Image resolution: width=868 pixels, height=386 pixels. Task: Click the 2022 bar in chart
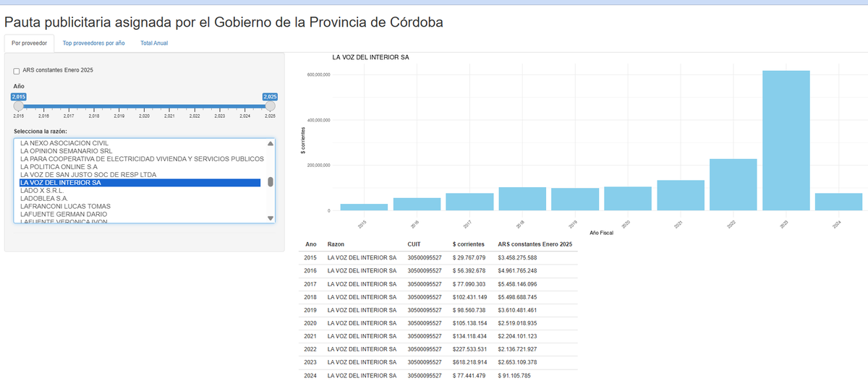click(733, 184)
